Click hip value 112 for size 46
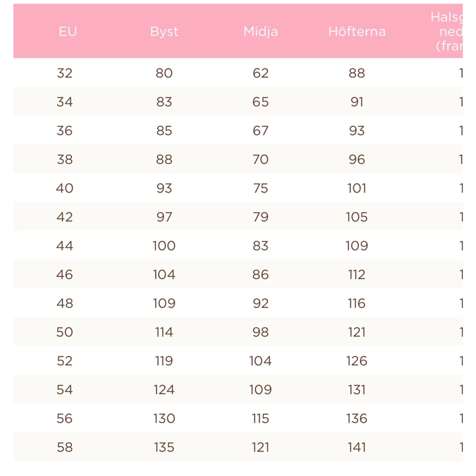This screenshot has height=476, width=476. coord(357,275)
